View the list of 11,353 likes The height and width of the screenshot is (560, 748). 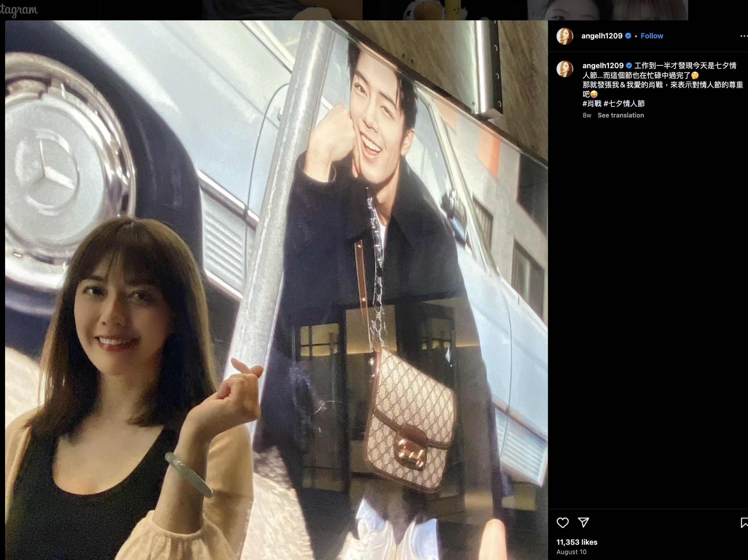coord(577,542)
